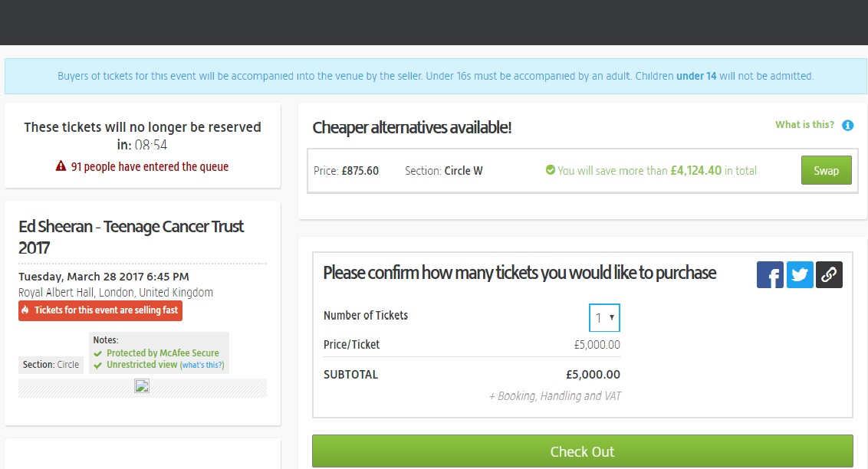Click the red warning triangle by queue message
The height and width of the screenshot is (469, 868).
pos(61,166)
